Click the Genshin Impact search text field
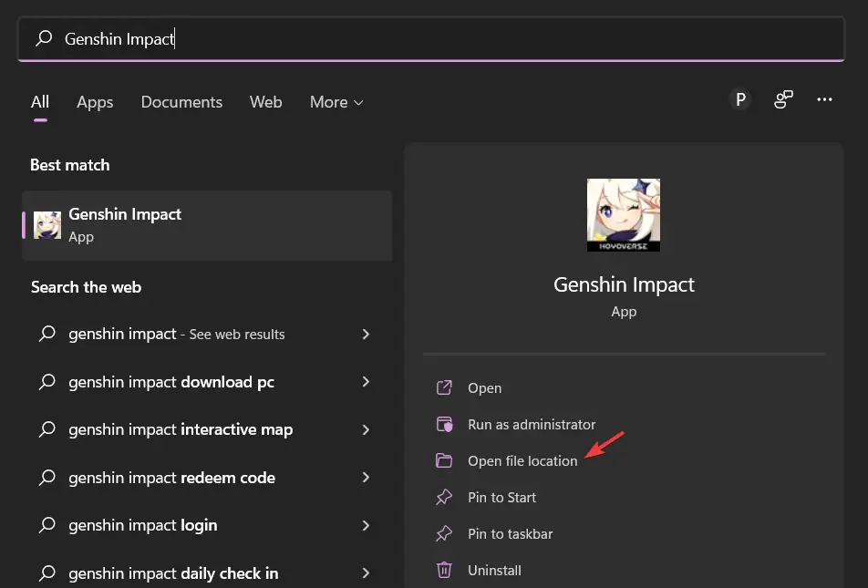 (x=430, y=39)
